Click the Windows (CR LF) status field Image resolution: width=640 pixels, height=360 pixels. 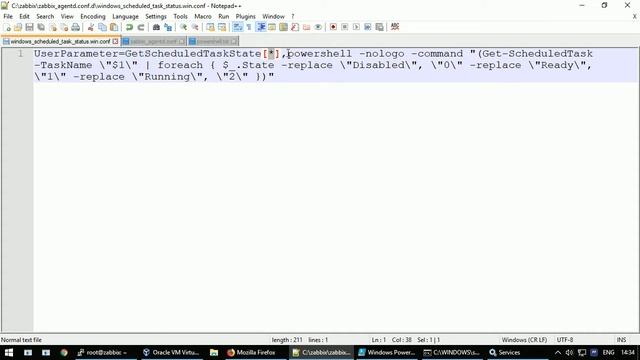coord(524,340)
